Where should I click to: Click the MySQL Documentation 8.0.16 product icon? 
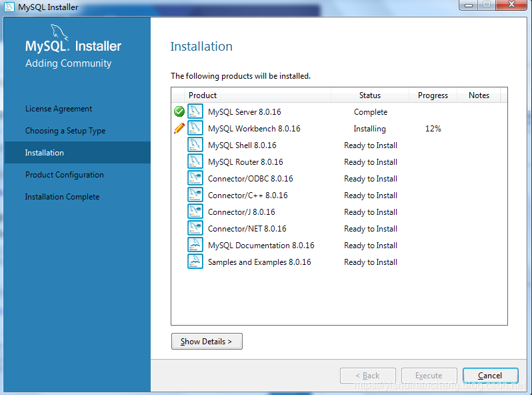[x=195, y=245]
